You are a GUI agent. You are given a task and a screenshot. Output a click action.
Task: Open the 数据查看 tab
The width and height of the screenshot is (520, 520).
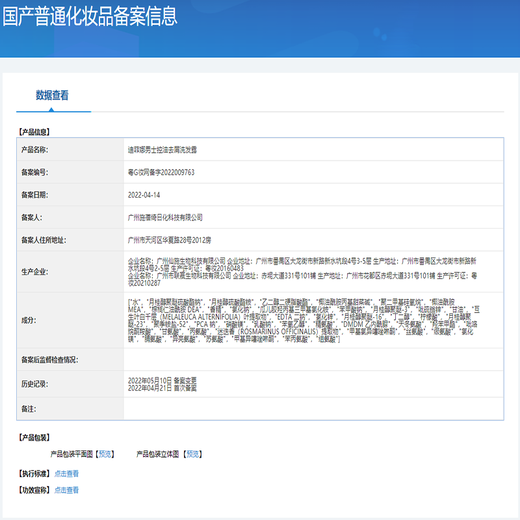coord(52,95)
